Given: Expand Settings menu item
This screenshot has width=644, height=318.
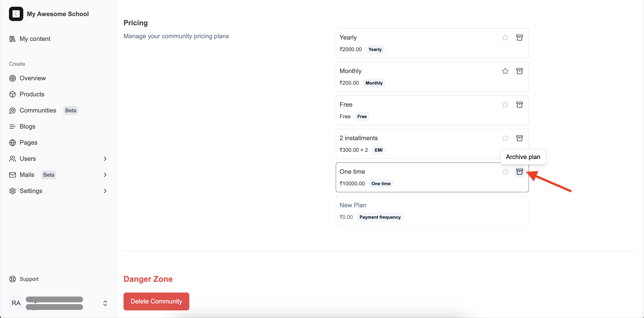Looking at the screenshot, I should tap(105, 190).
